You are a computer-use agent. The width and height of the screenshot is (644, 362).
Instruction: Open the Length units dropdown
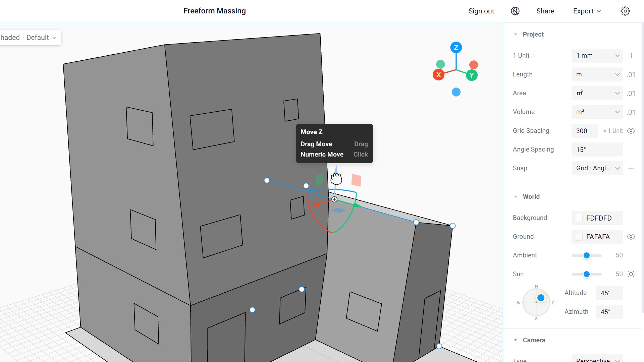coord(597,74)
